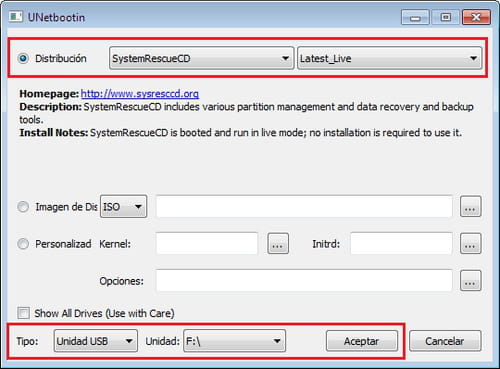Close the UNetbootin window
The height and width of the screenshot is (369, 500).
pyautogui.click(x=476, y=17)
